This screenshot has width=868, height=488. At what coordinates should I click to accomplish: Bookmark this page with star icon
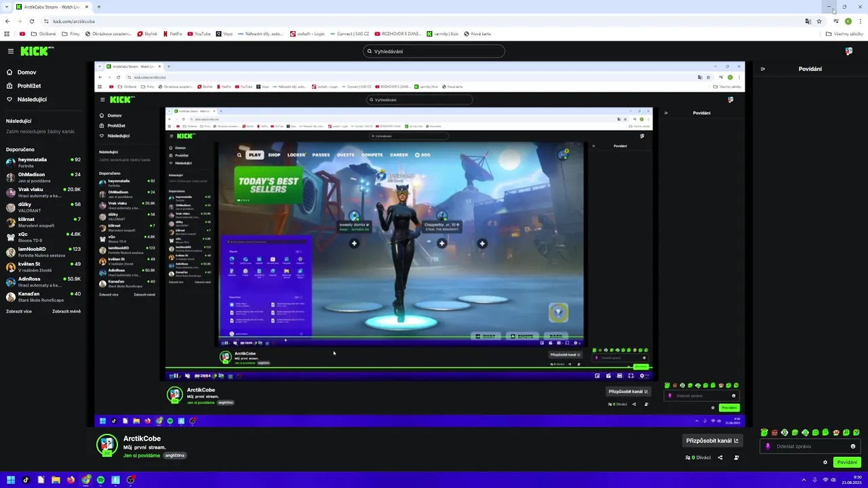[819, 21]
